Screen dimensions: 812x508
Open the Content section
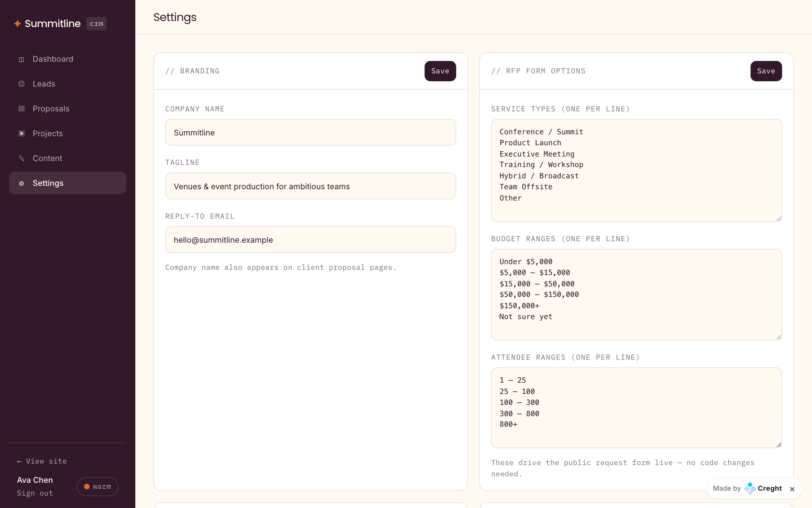click(68, 158)
